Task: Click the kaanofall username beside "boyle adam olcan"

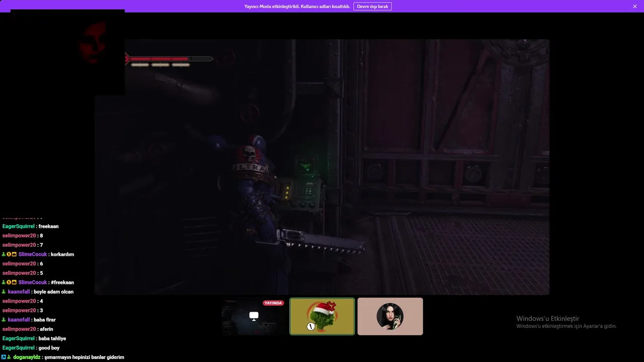Action: click(x=19, y=292)
